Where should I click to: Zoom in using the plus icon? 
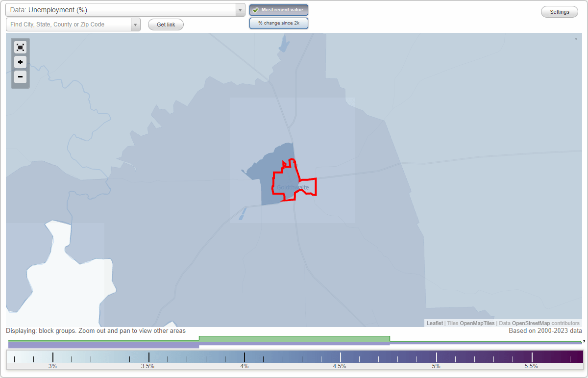coord(20,62)
